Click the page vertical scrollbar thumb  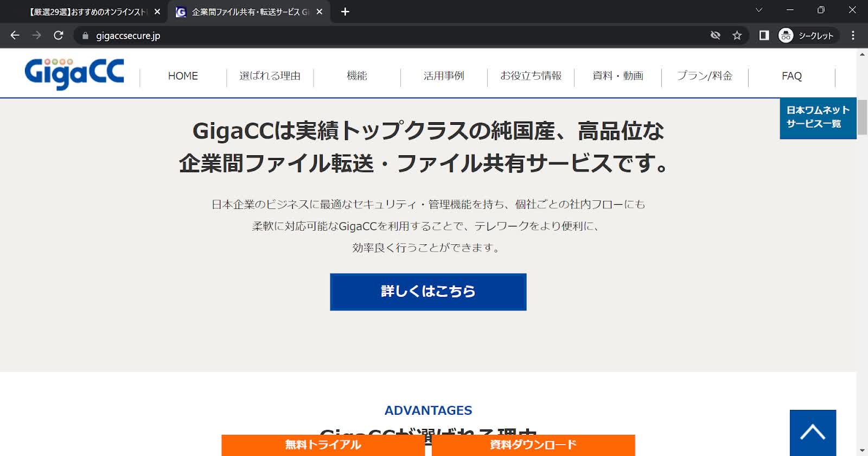click(x=862, y=117)
